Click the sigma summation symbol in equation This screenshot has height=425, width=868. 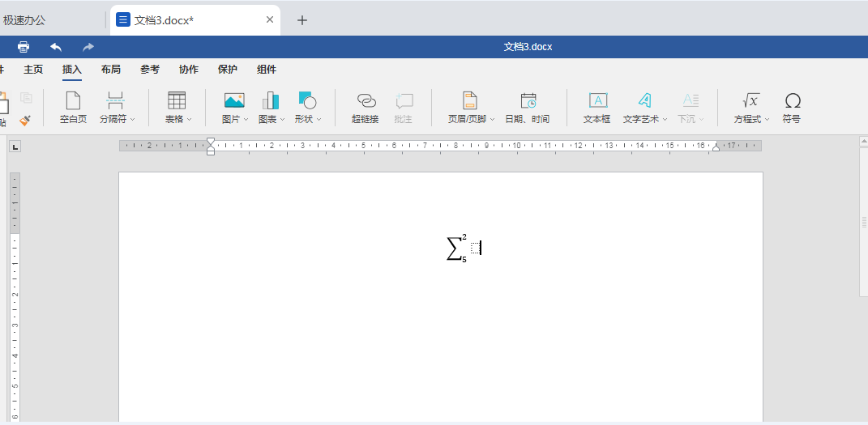point(453,249)
